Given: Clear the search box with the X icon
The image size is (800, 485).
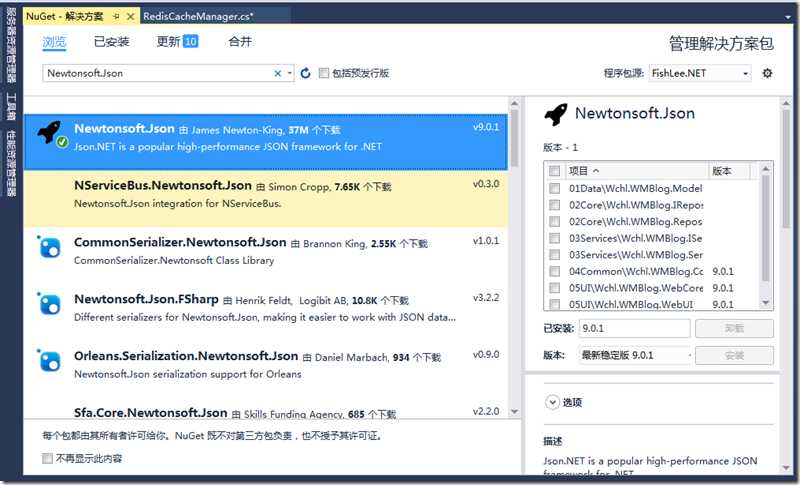Looking at the screenshot, I should pos(278,73).
